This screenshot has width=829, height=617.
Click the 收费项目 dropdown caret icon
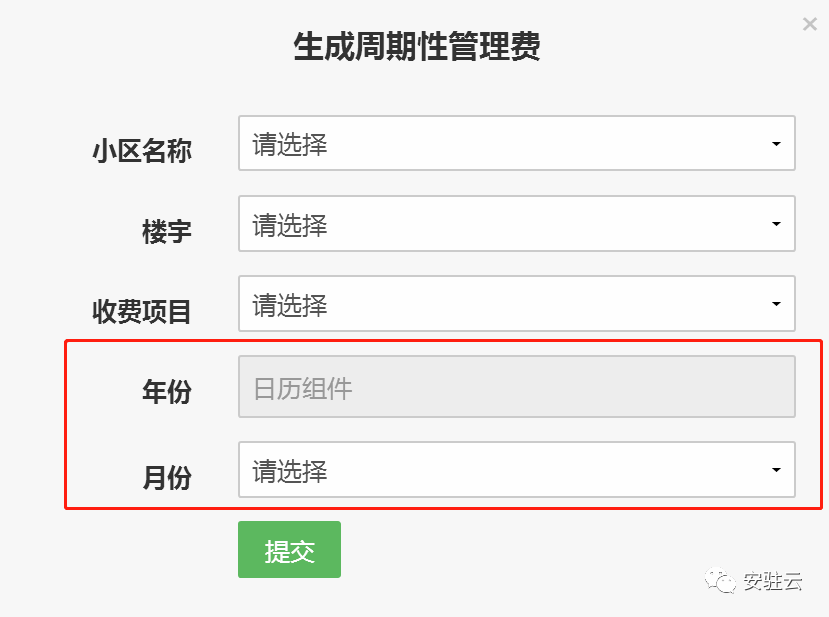pyautogui.click(x=776, y=303)
